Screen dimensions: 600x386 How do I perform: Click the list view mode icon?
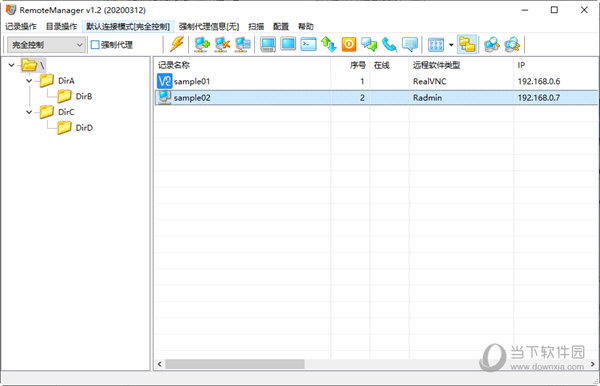[x=436, y=45]
